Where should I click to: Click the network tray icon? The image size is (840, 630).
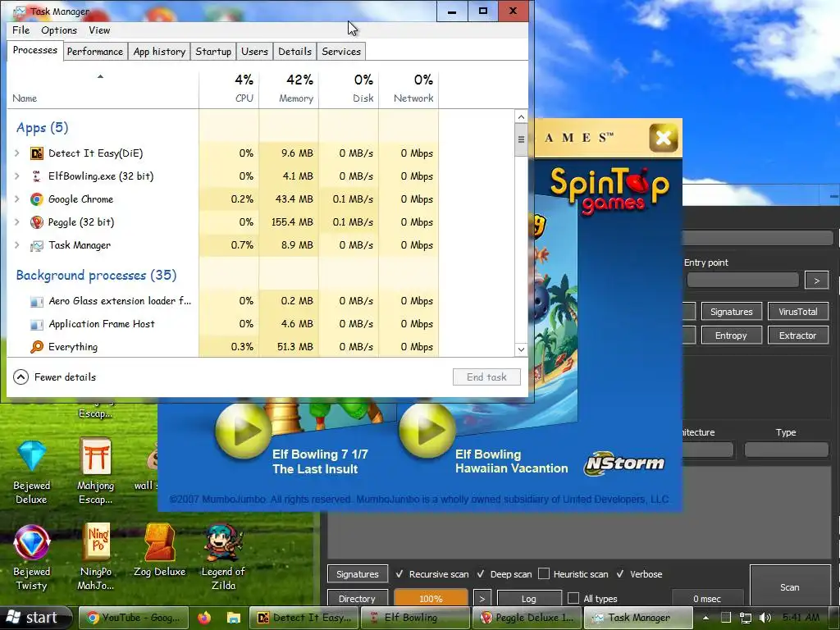[x=745, y=618]
